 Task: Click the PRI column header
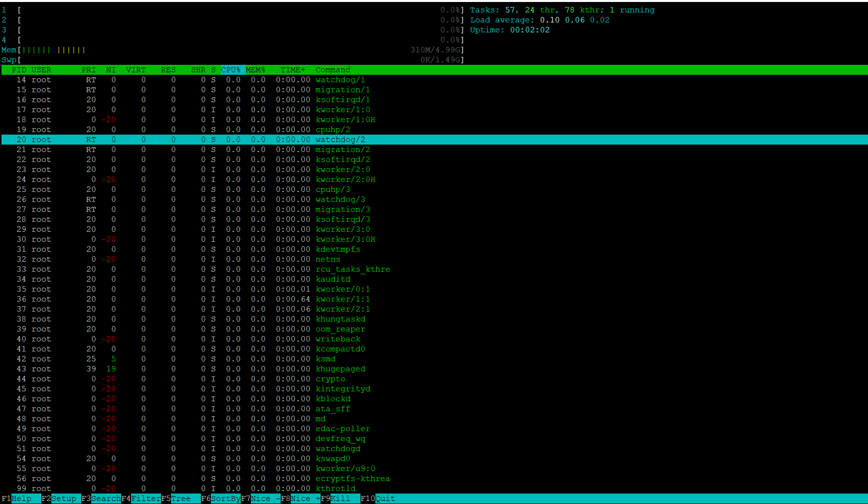[x=89, y=70]
